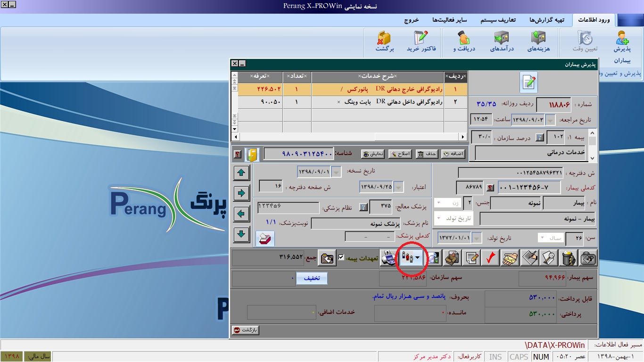Click the printer icon in bottom toolbar
The width and height of the screenshot is (644, 362).
coord(389,258)
